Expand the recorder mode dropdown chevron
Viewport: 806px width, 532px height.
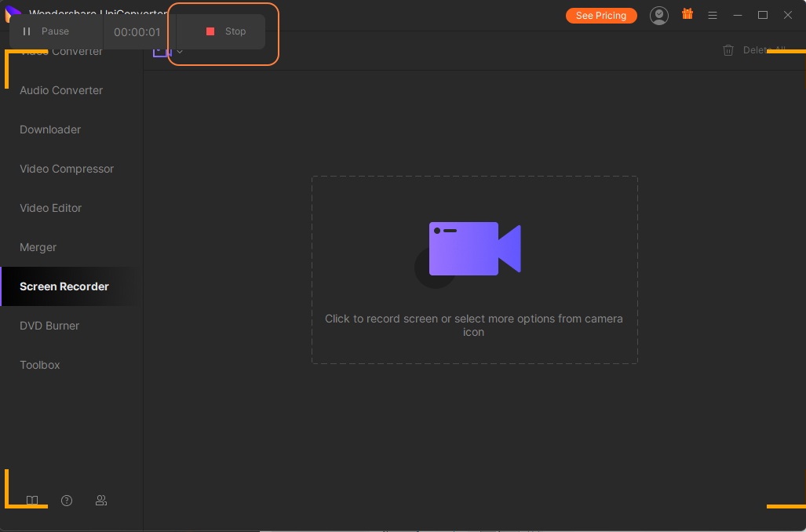pyautogui.click(x=180, y=53)
